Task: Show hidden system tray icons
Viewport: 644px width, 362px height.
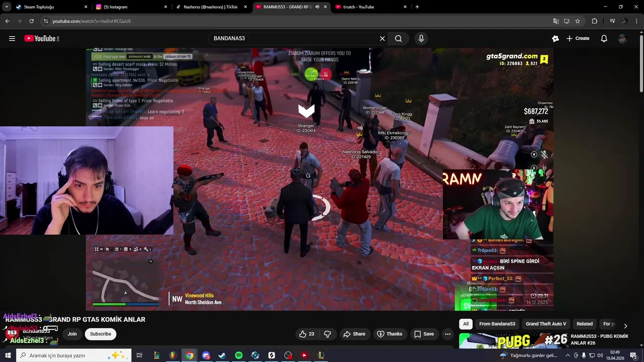Action: 568,355
